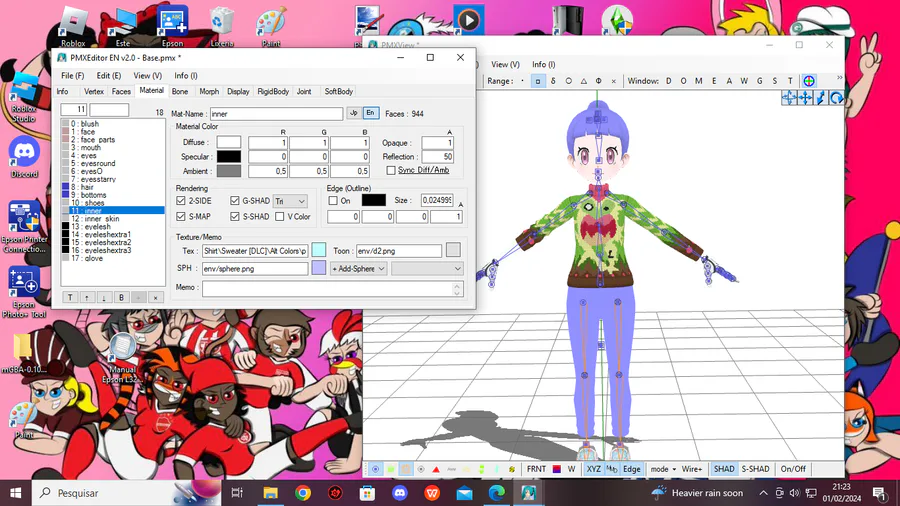Open the File (F) menu
Screen dimensions: 900x506
72,76
